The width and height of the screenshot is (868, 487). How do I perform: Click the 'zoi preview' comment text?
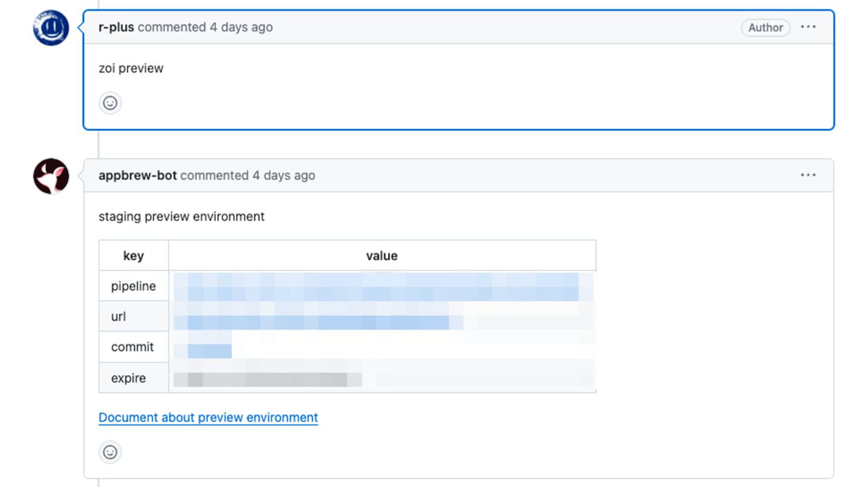coord(131,68)
